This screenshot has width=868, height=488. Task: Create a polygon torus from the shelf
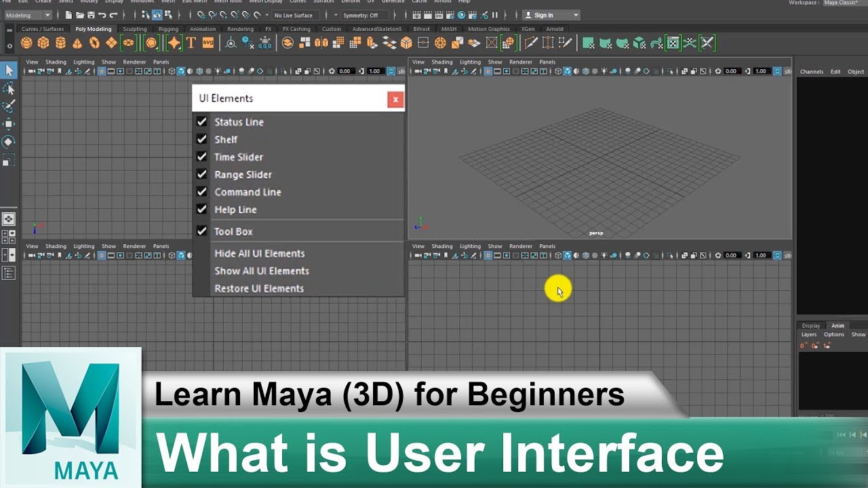coord(94,43)
